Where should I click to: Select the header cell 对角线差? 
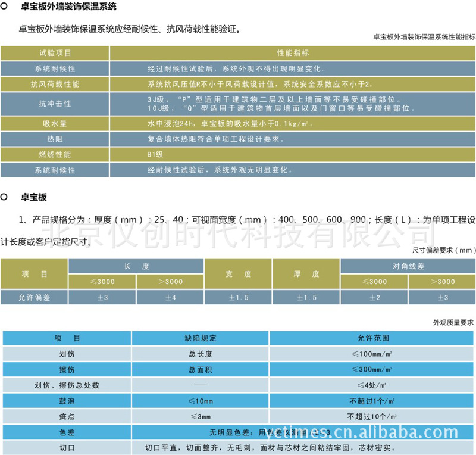(x=408, y=266)
